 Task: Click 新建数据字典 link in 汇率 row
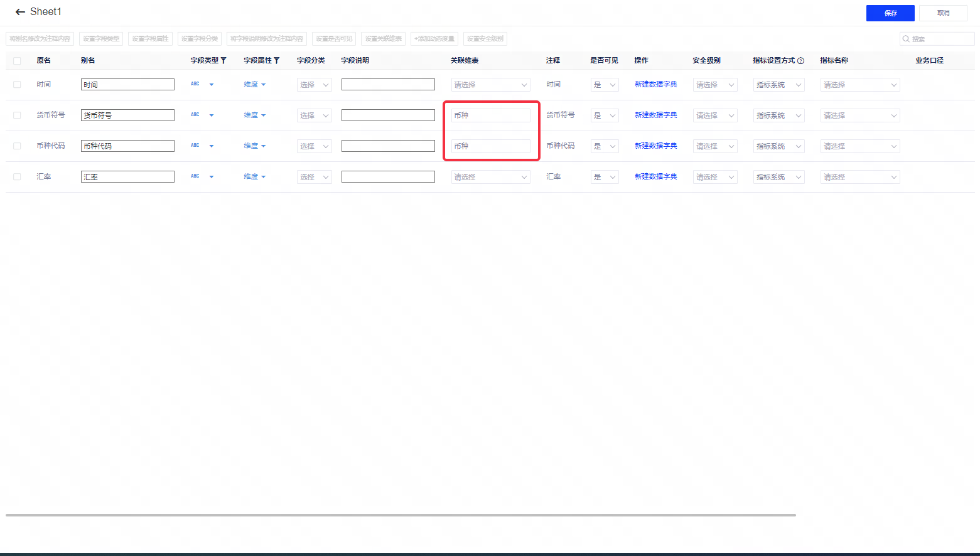pos(655,176)
